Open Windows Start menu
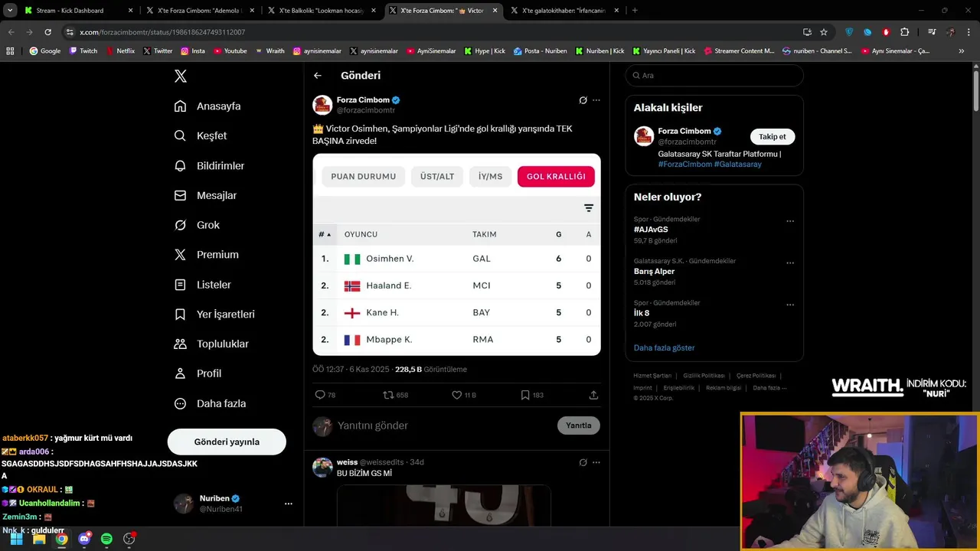The height and width of the screenshot is (551, 980). click(x=16, y=539)
